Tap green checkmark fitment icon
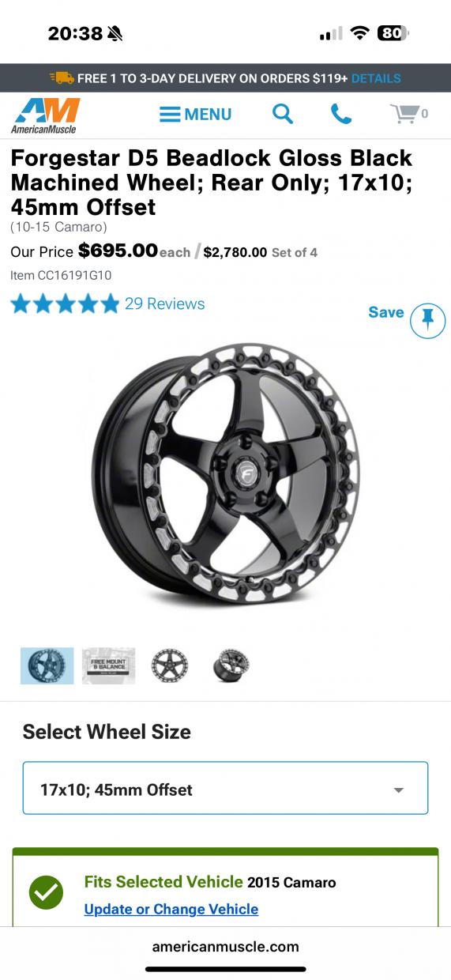Viewport: 451px width, 980px height. [x=47, y=892]
